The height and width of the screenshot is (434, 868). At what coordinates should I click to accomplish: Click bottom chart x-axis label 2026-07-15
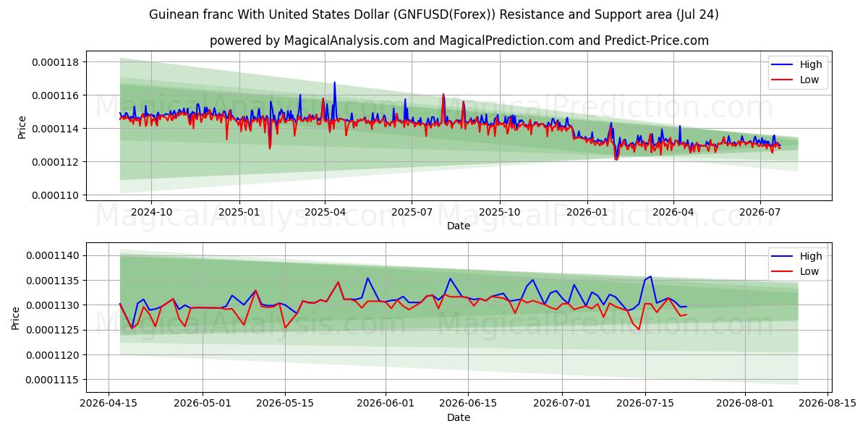click(645, 404)
